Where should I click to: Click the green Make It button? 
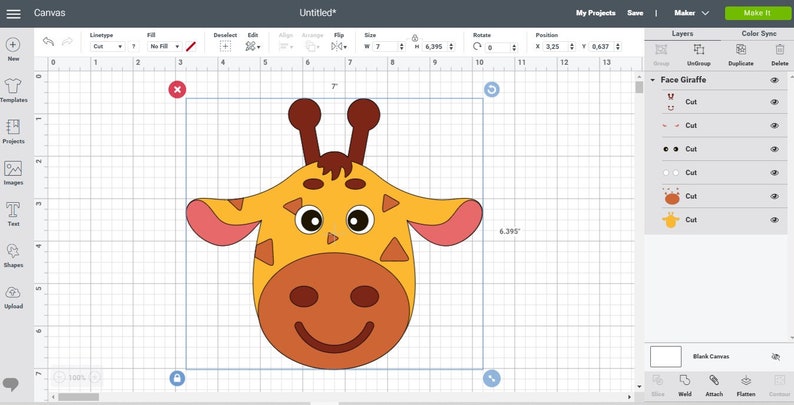coord(757,13)
